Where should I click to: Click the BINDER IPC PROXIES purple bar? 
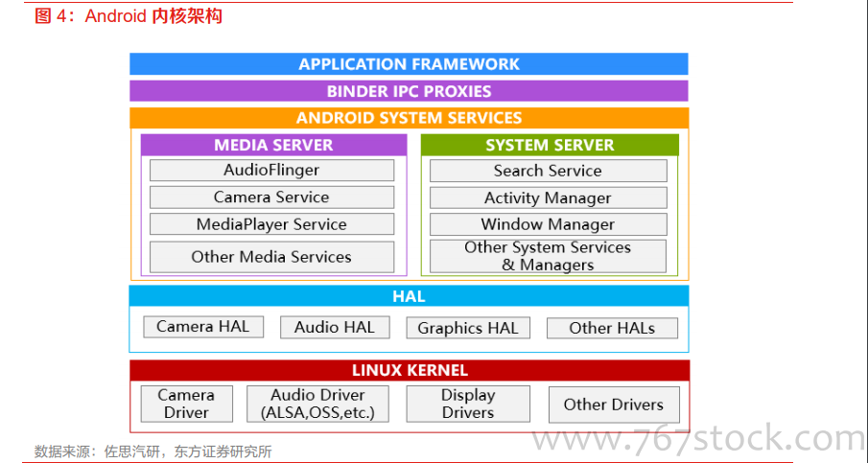click(x=409, y=91)
